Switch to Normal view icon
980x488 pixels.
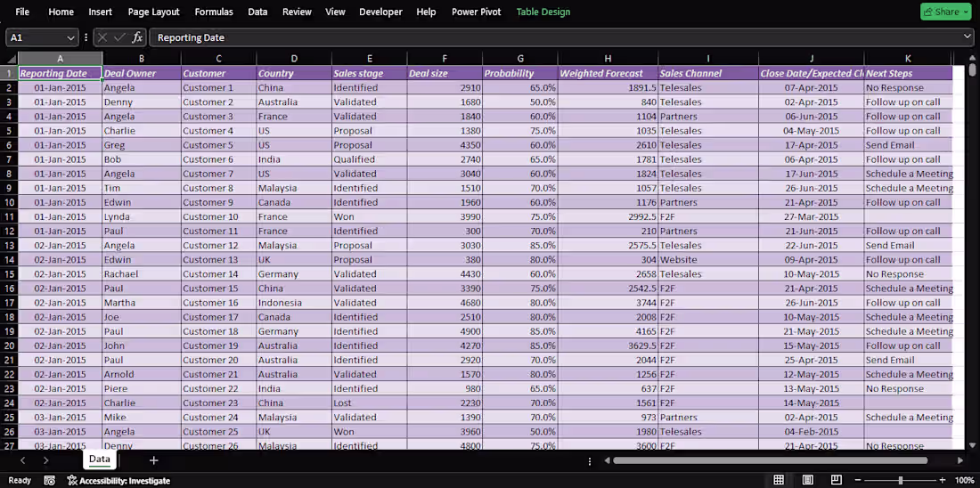coord(779,480)
